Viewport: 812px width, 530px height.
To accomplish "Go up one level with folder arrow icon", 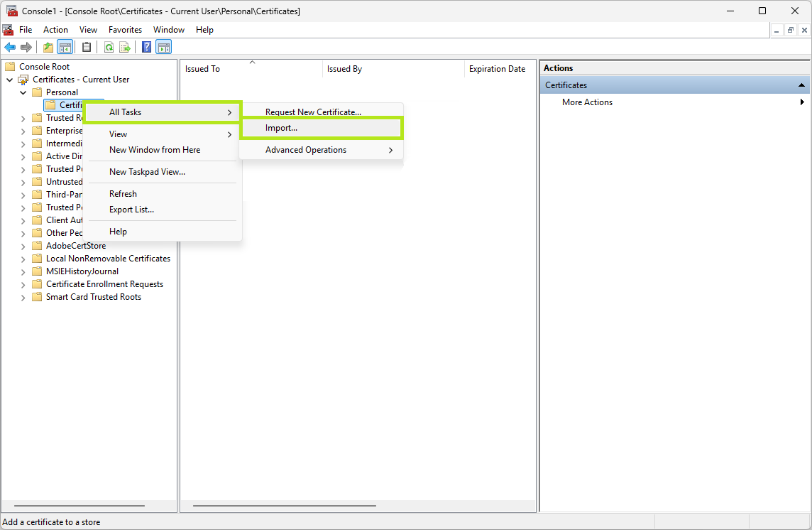I will (48, 47).
